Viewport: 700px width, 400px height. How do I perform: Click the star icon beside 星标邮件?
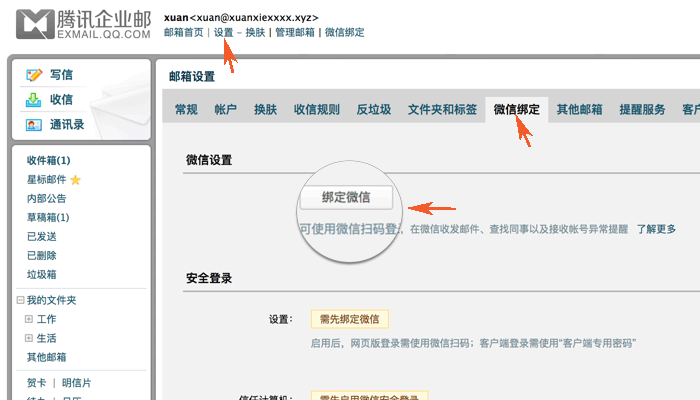click(x=75, y=180)
